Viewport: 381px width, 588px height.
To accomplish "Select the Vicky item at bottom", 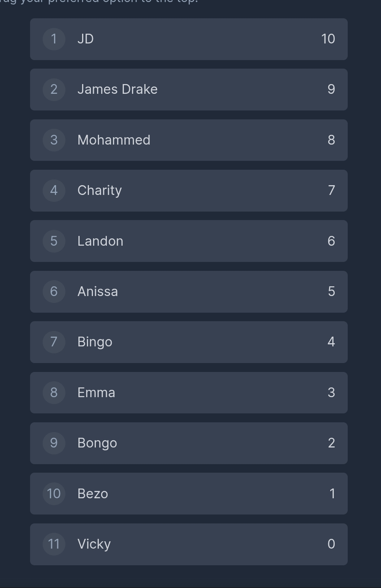I will pos(189,544).
